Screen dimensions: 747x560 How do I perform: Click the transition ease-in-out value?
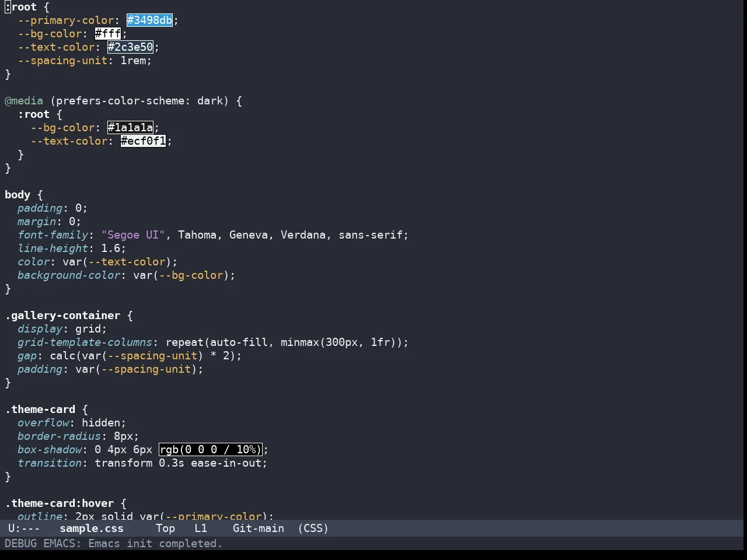(226, 463)
